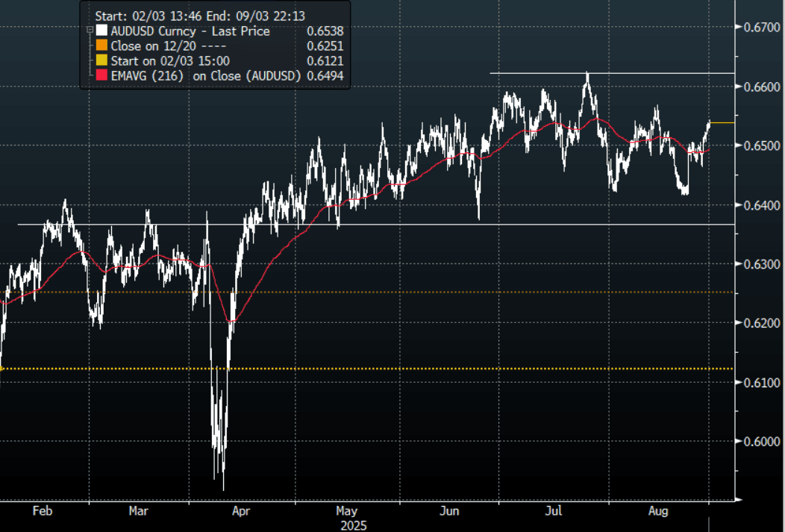Select the yellow dotted horizontal line at 0.6121
The width and height of the screenshot is (785, 532).
[x=373, y=369]
